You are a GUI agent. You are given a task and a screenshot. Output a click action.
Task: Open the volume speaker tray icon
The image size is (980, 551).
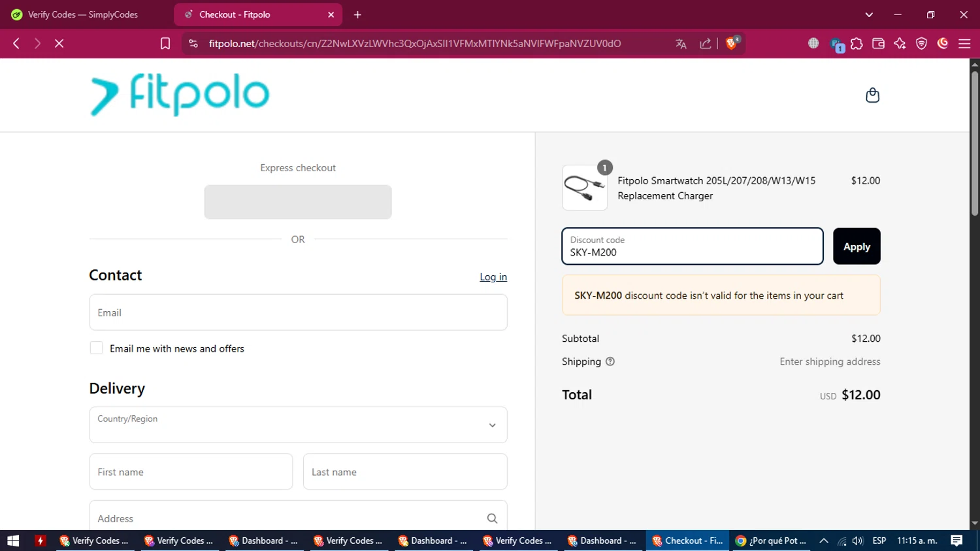pos(858,541)
